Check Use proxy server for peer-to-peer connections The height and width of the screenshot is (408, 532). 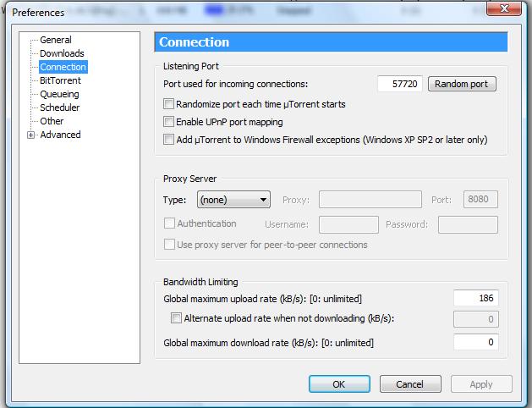point(169,245)
